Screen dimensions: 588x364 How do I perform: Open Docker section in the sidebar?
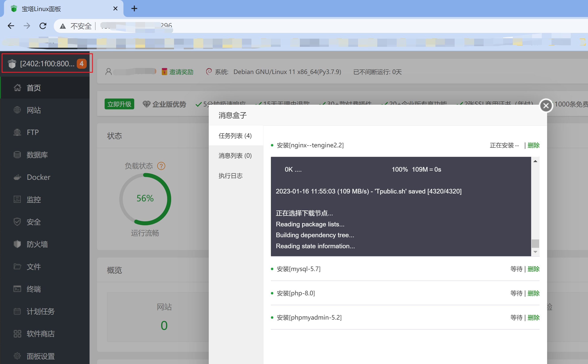click(45, 177)
